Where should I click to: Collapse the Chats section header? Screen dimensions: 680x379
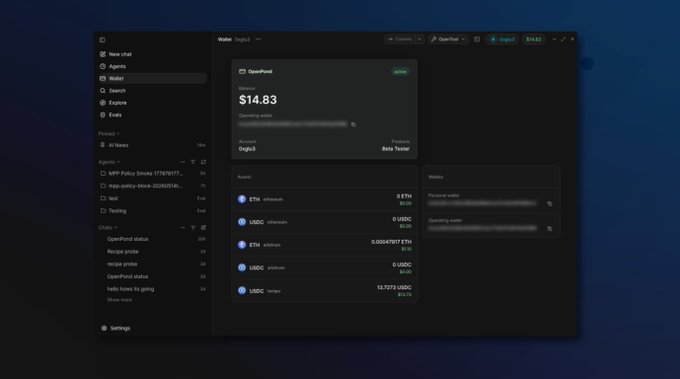point(108,227)
